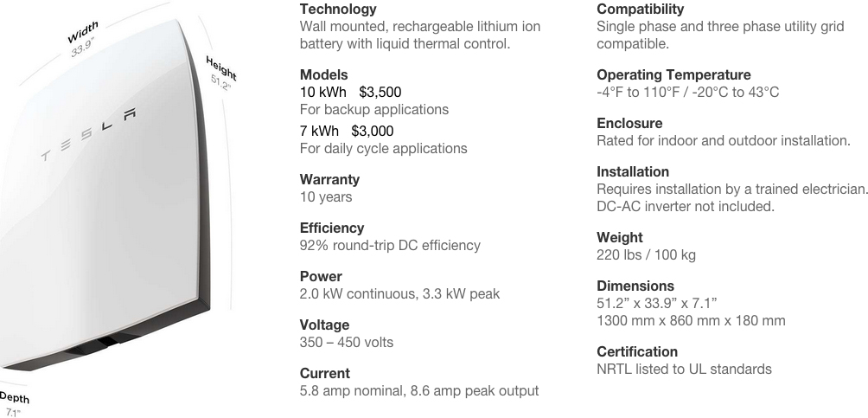Click the Tesla logo on the Powerwall
This screenshot has width=868, height=418.
tap(88, 135)
